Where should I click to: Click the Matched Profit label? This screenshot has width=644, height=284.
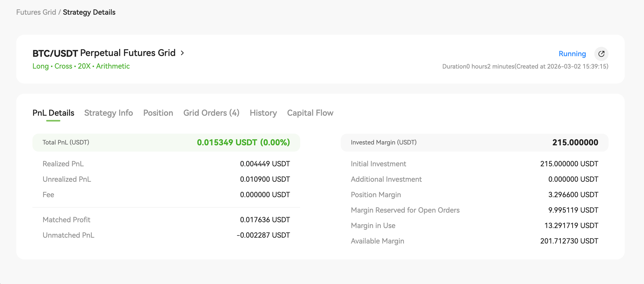coord(66,220)
